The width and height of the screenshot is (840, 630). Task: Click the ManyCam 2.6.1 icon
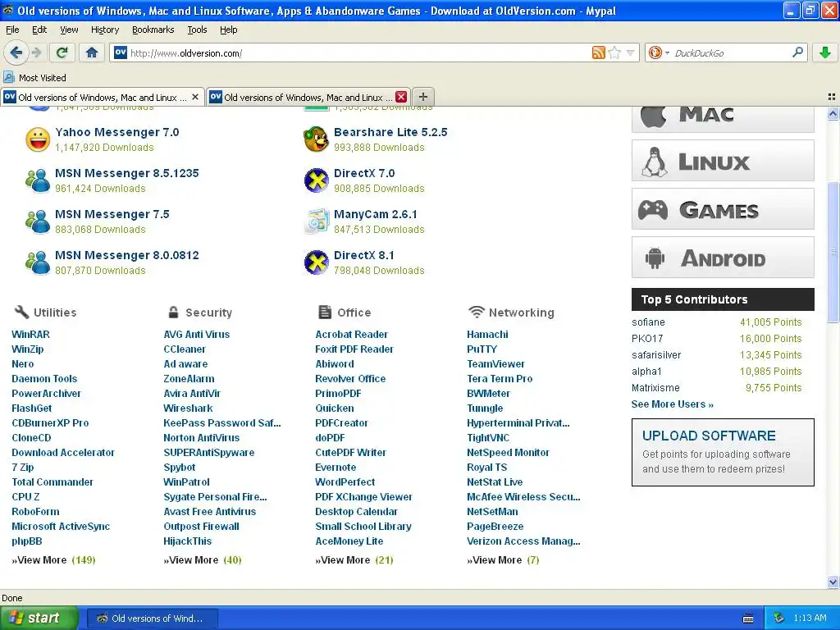pos(316,221)
